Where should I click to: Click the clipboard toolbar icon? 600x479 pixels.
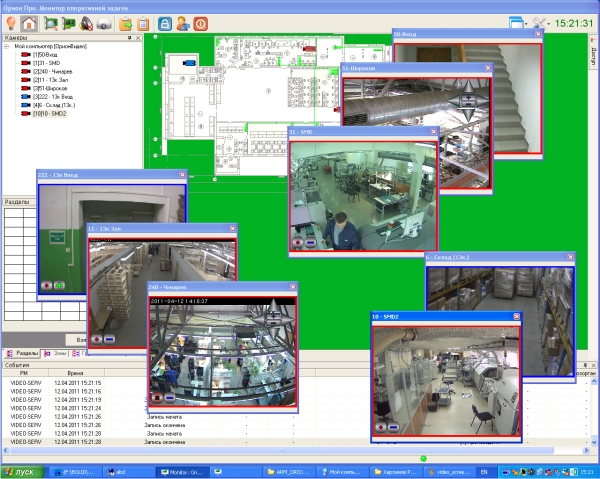tap(143, 22)
